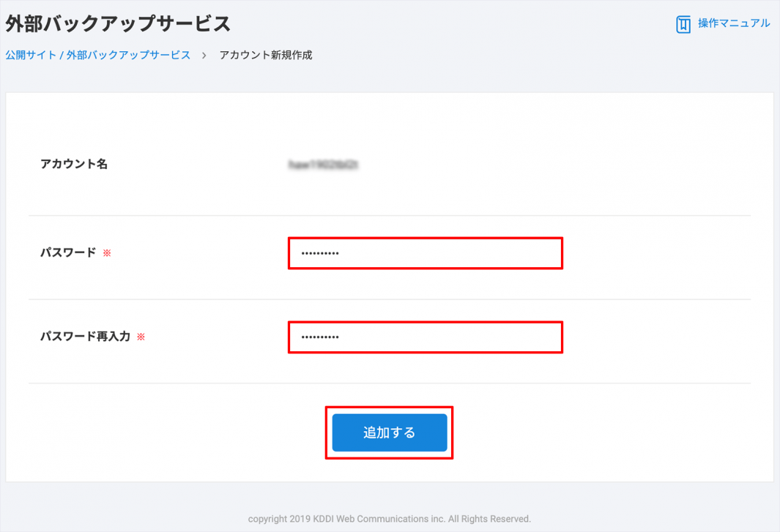
Task: Click the パスワード再入力 field label
Action: 85,337
